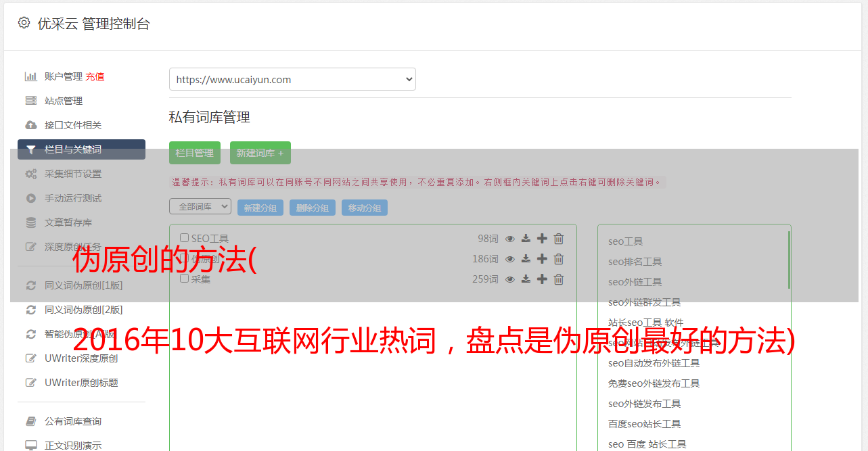Download the 186词 library
Screen dimensions: 868x451
coord(526,259)
